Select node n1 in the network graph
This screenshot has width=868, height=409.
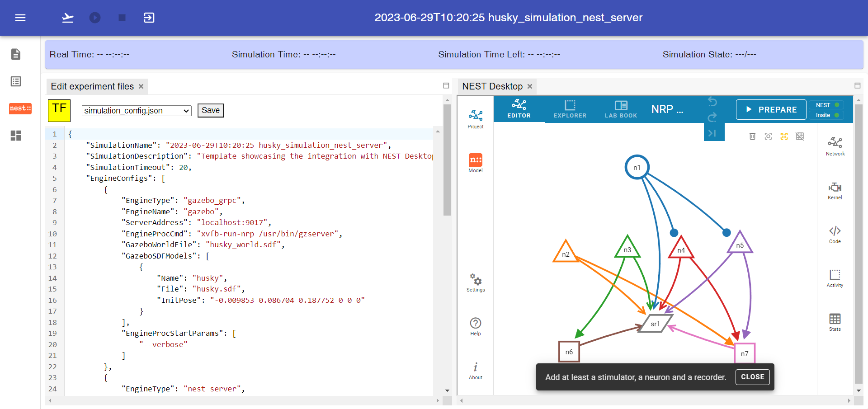(637, 167)
